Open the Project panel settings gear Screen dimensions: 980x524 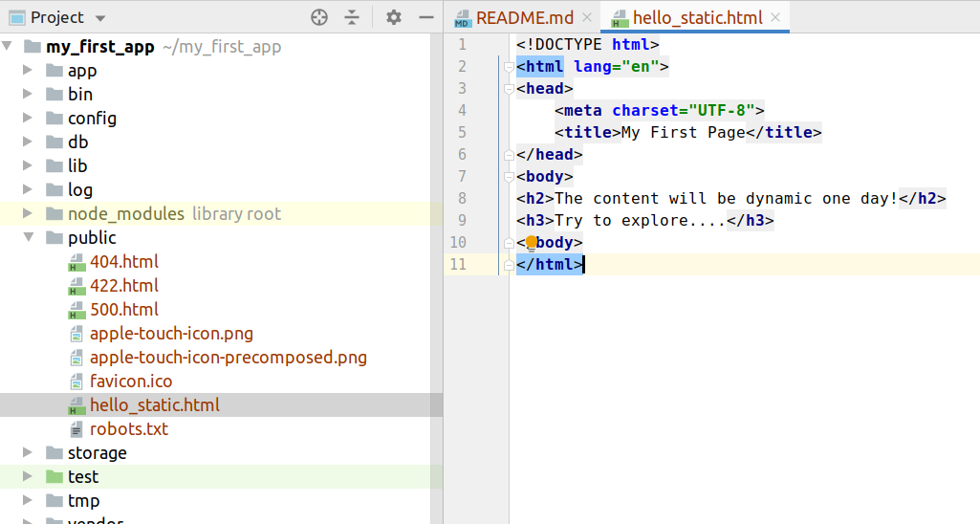coord(394,17)
